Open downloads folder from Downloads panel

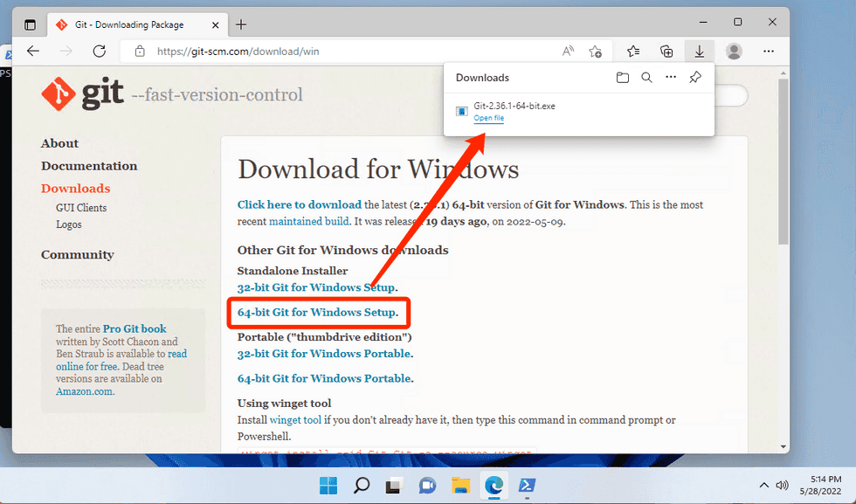622,78
